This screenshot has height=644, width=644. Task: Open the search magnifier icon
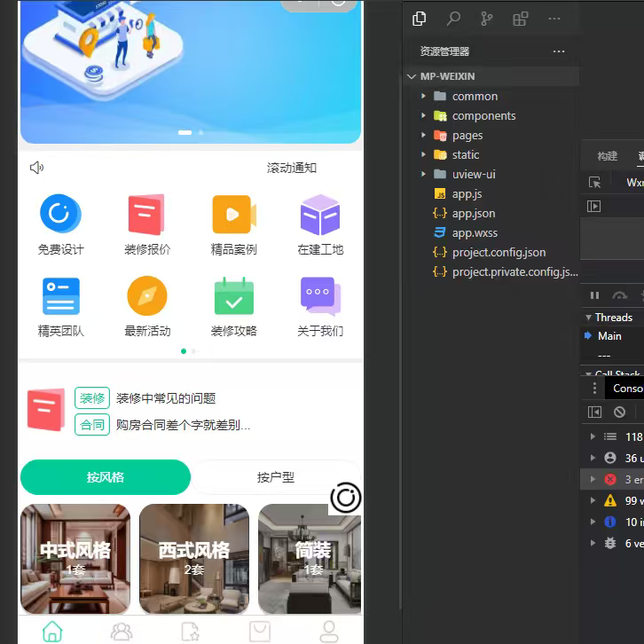(x=453, y=19)
